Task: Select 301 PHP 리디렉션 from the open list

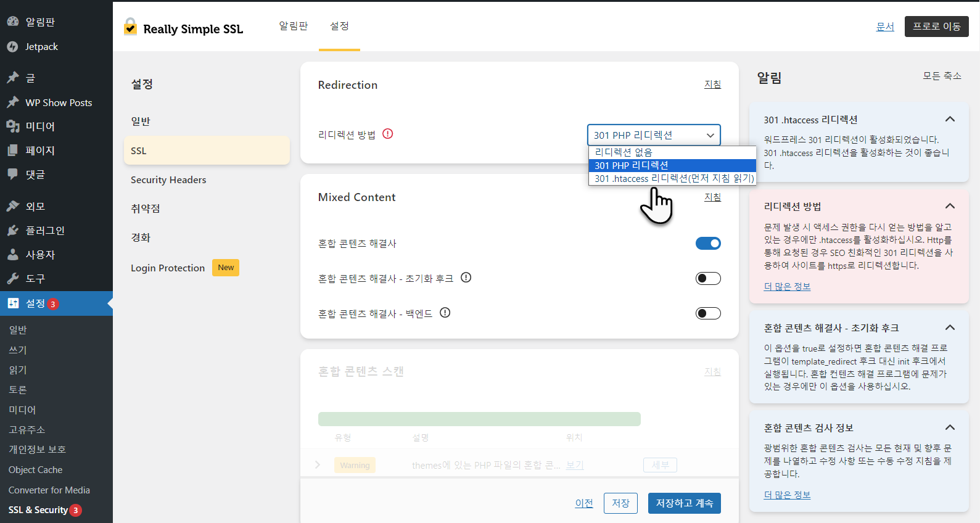Action: [x=672, y=165]
